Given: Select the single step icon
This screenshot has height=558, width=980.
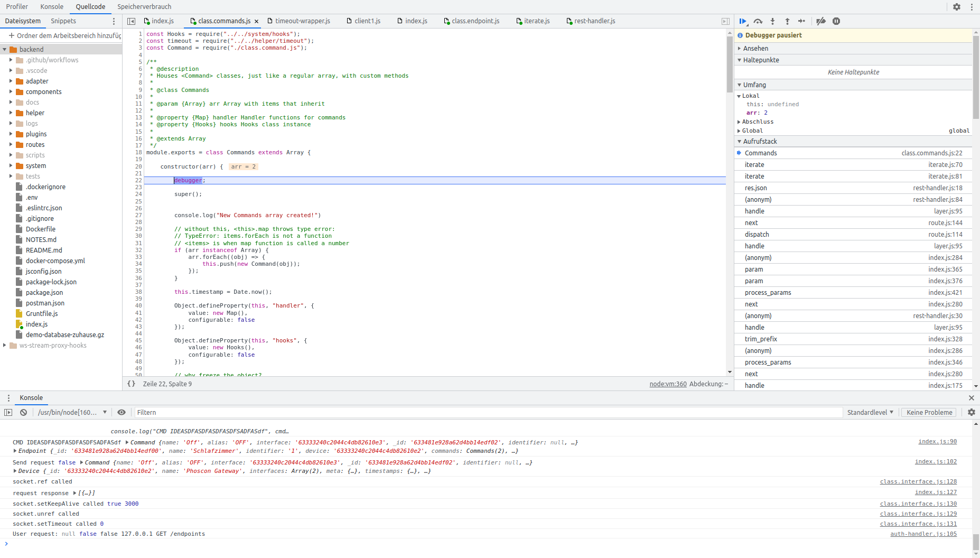Looking at the screenshot, I should [801, 21].
